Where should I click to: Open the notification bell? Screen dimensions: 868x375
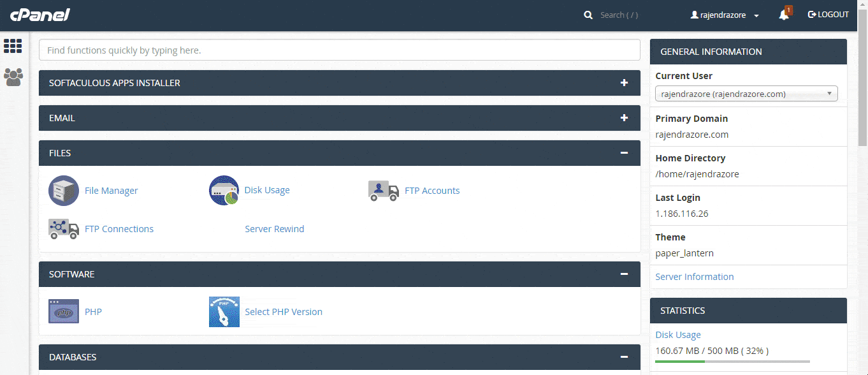click(785, 14)
